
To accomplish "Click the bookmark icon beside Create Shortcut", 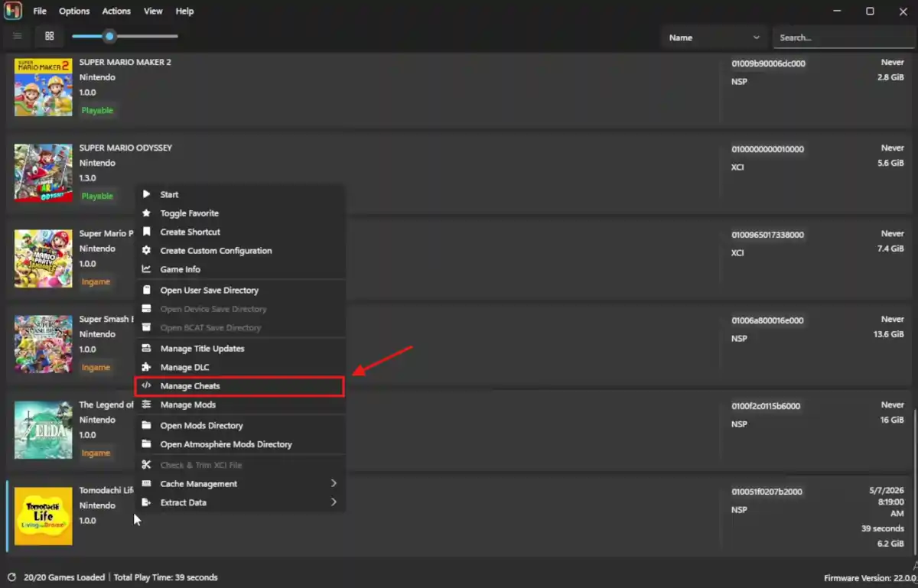I will coord(146,232).
